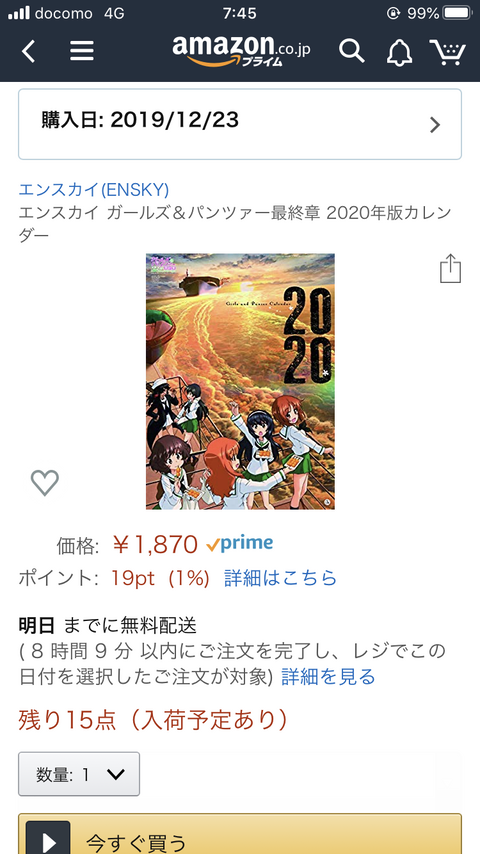The width and height of the screenshot is (480, 854).
Task: Tap the battery indicator in status bar
Action: pyautogui.click(x=459, y=13)
